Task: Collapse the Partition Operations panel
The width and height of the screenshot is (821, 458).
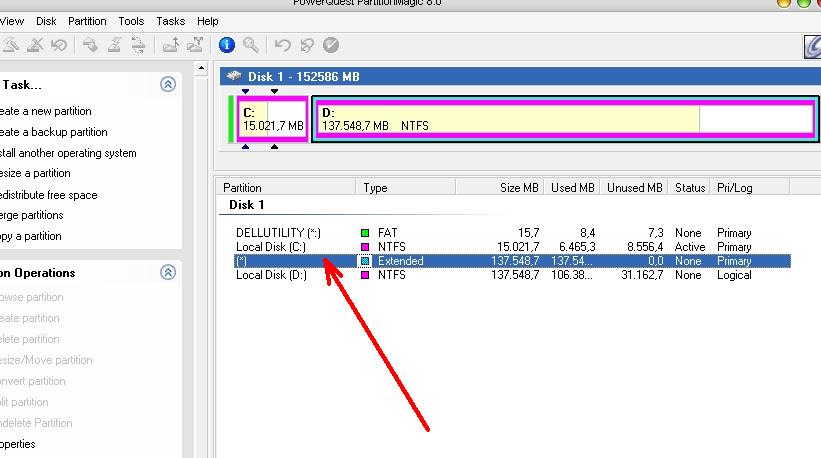Action: [168, 272]
